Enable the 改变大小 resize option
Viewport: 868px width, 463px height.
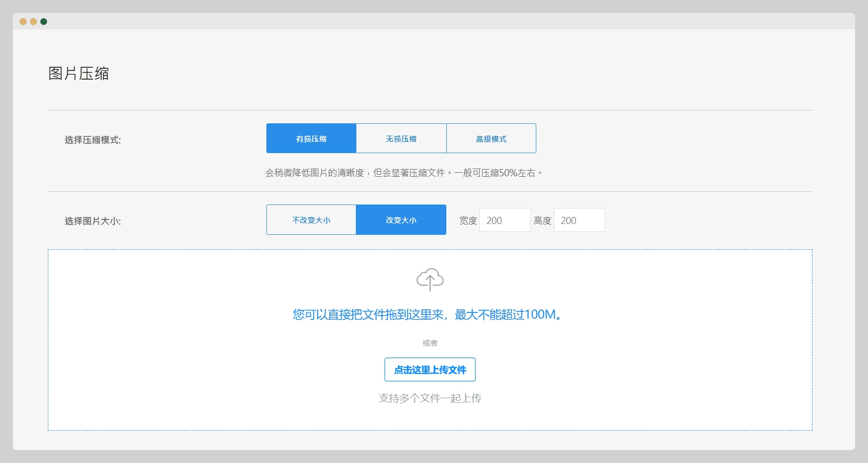(401, 220)
